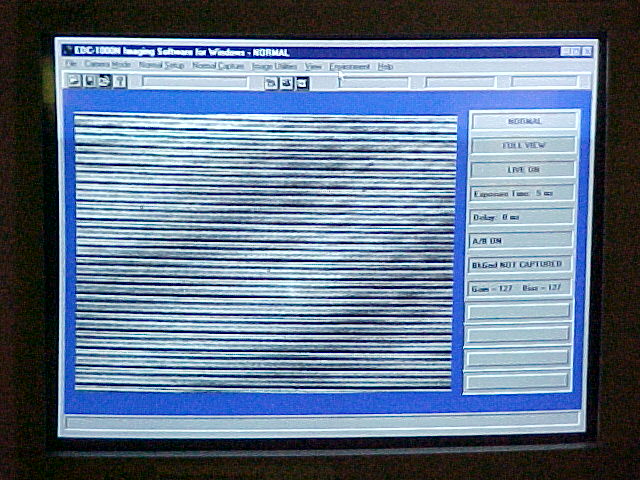Image resolution: width=640 pixels, height=480 pixels.
Task: Click the live camera image area
Action: point(265,252)
